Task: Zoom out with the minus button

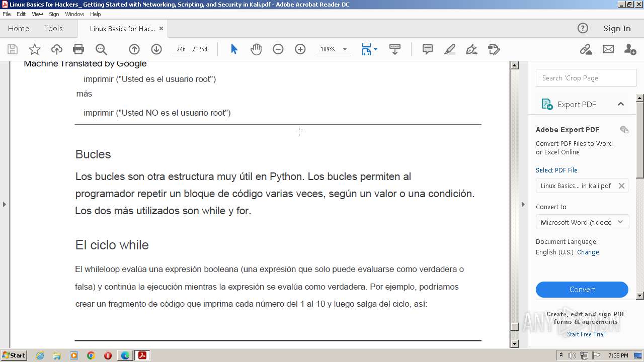Action: pos(278,49)
